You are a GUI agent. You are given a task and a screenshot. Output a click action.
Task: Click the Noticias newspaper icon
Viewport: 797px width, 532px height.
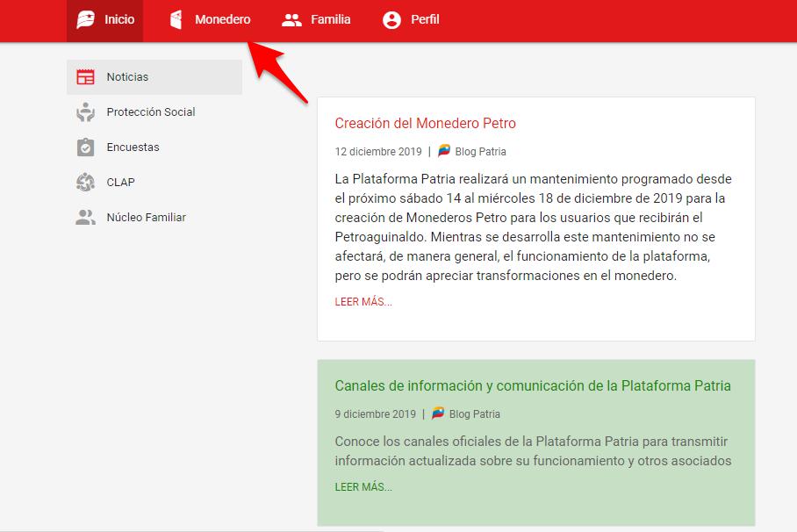(85, 76)
